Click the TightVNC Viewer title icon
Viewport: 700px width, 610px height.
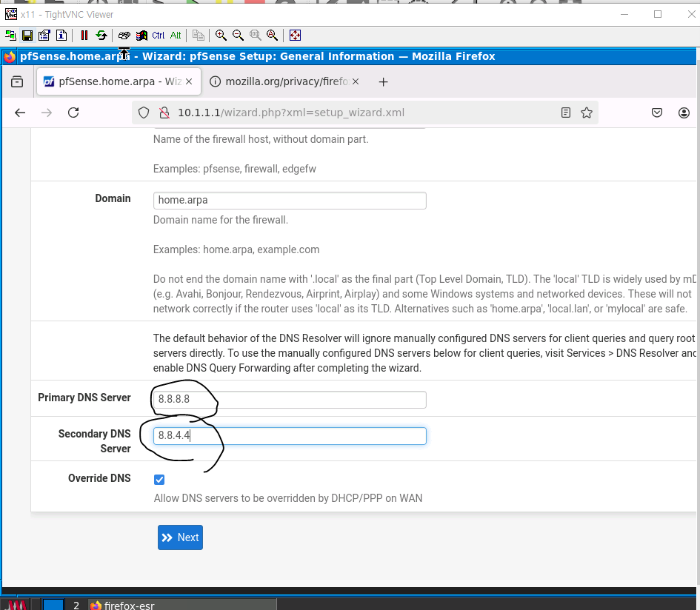click(10, 14)
